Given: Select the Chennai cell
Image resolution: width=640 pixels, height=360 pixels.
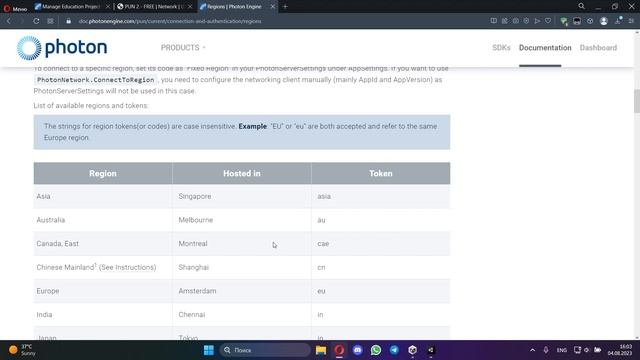Looking at the screenshot, I should point(242,315).
